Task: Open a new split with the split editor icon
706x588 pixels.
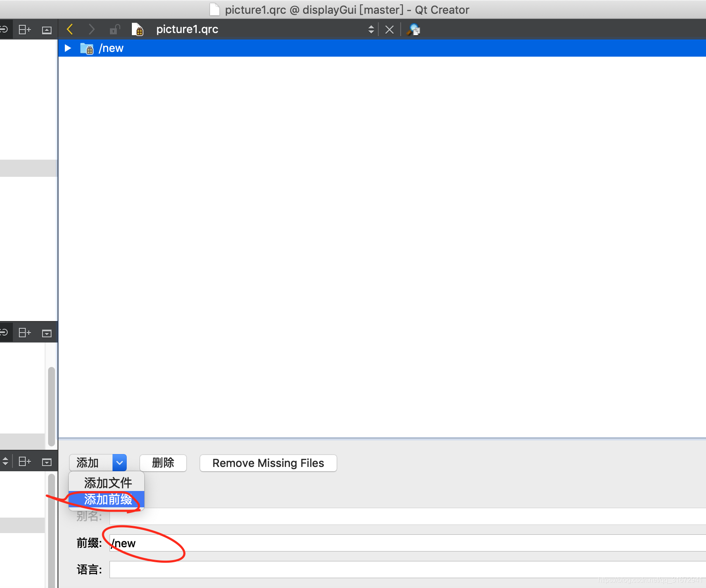Action: click(x=24, y=29)
